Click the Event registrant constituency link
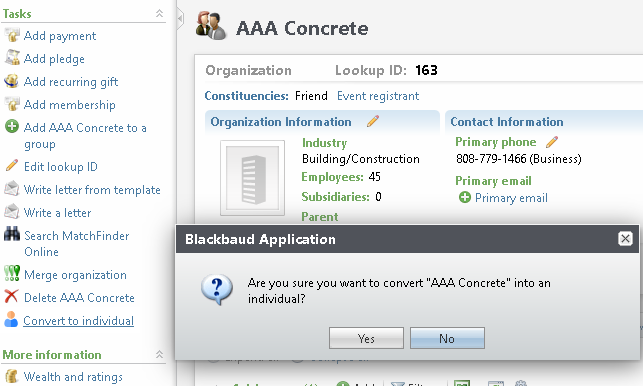Screen dimensions: 643x386 tap(378, 96)
